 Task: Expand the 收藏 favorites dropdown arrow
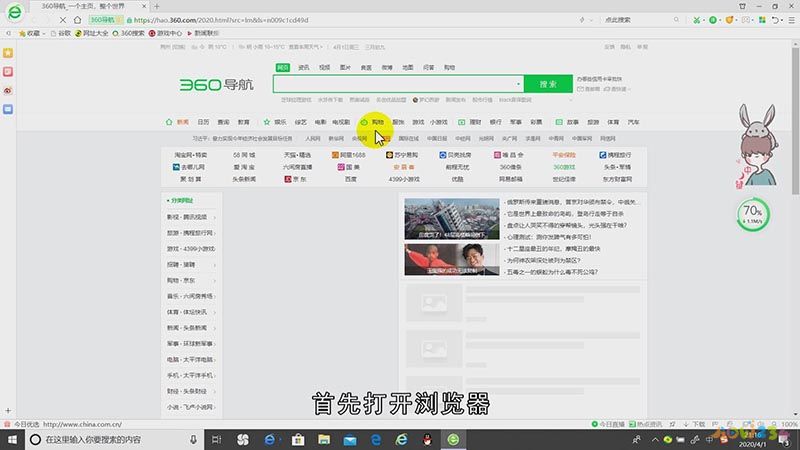44,33
